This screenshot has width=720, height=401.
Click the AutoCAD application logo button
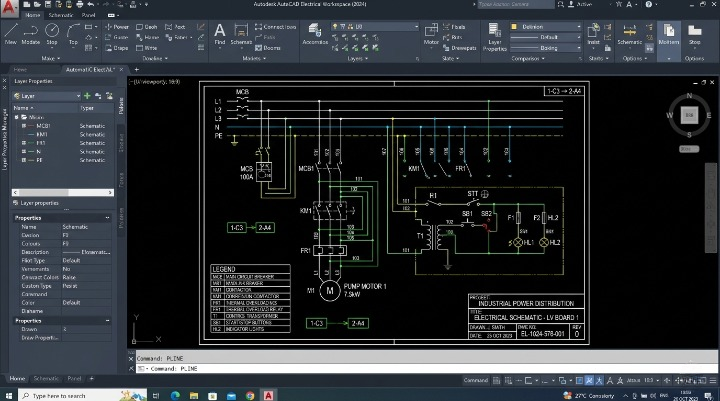click(x=10, y=8)
